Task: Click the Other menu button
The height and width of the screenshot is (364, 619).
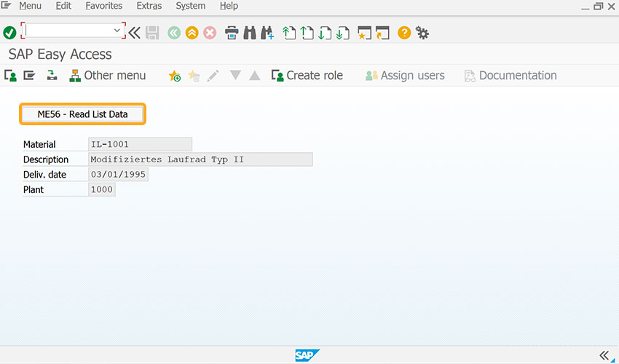Action: tap(107, 76)
